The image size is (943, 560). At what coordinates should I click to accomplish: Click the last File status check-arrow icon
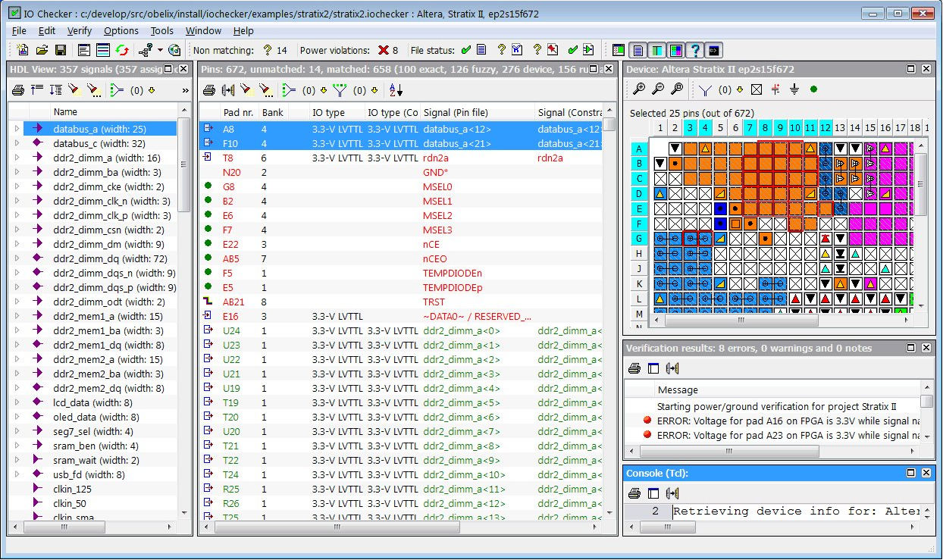588,50
